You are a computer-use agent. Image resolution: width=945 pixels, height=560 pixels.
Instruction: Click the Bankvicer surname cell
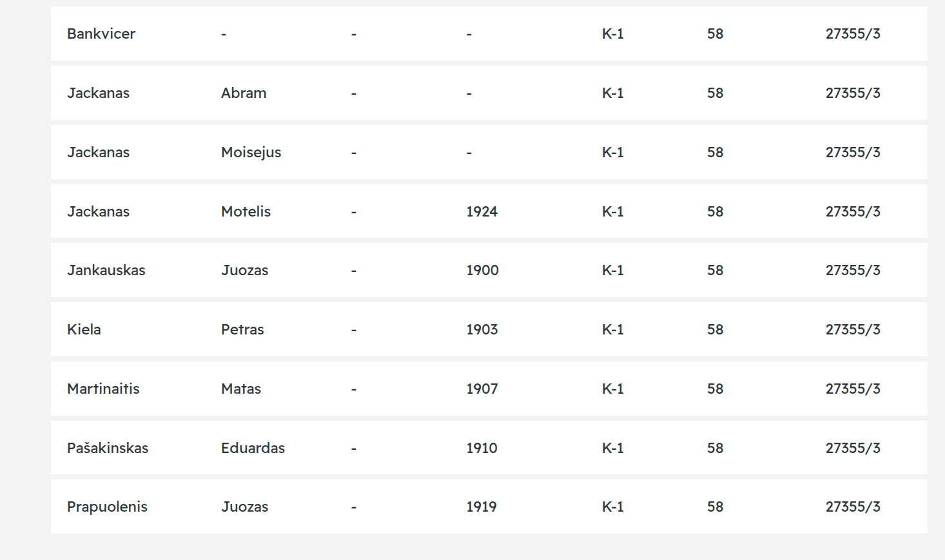point(101,34)
